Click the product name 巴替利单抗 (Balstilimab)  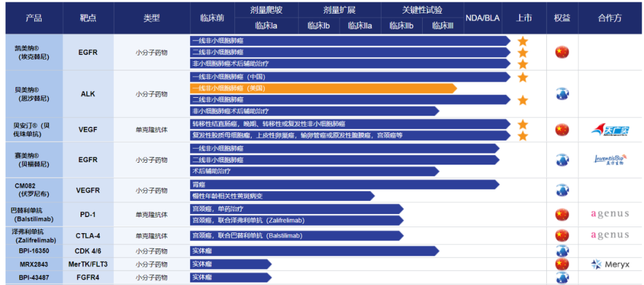tap(31, 215)
